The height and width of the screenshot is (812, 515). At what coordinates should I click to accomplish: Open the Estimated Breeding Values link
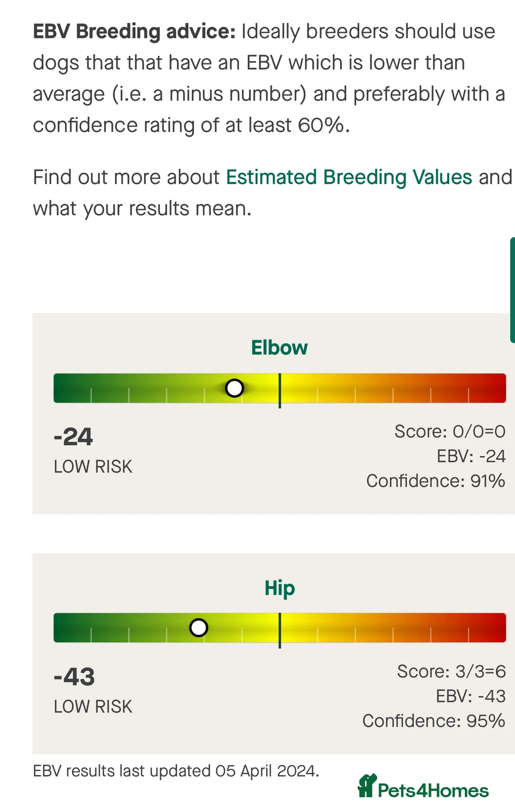tap(349, 177)
